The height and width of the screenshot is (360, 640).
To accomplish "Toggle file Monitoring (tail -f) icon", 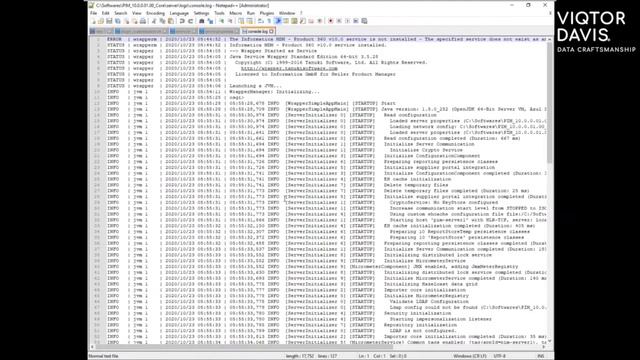I will tap(320, 21).
